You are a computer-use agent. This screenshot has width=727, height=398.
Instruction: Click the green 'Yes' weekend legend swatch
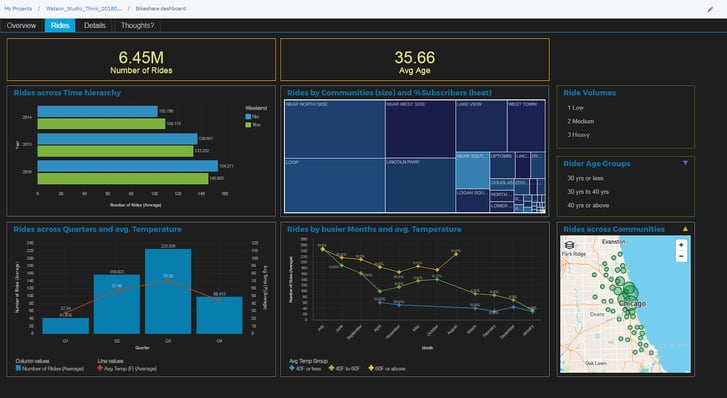[248, 125]
